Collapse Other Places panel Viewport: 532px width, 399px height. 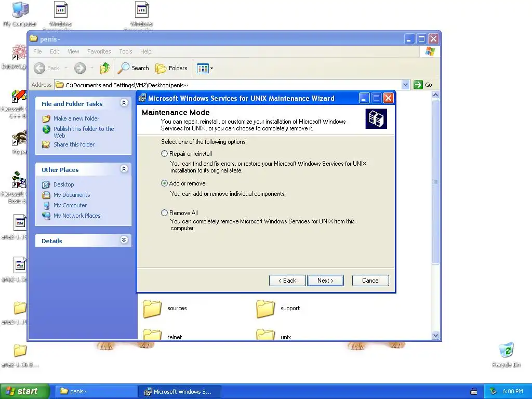click(x=124, y=169)
